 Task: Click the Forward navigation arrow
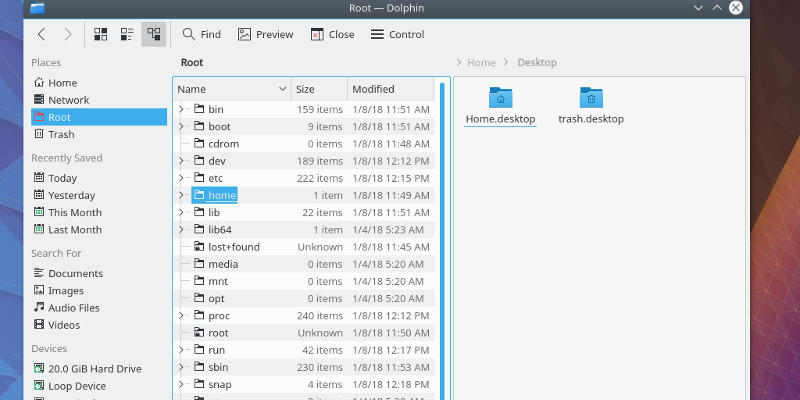tap(67, 34)
